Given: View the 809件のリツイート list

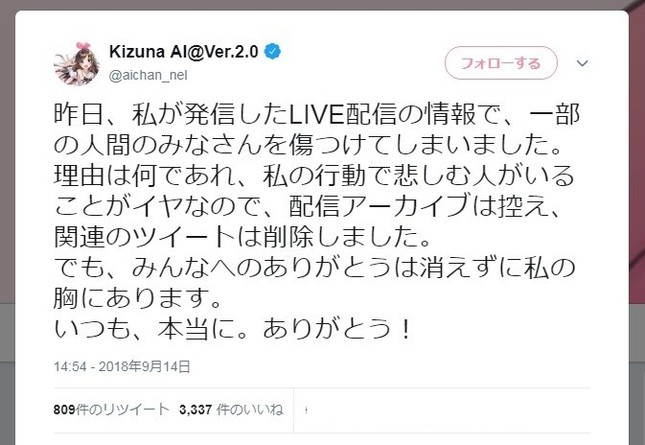Looking at the screenshot, I should [x=111, y=410].
